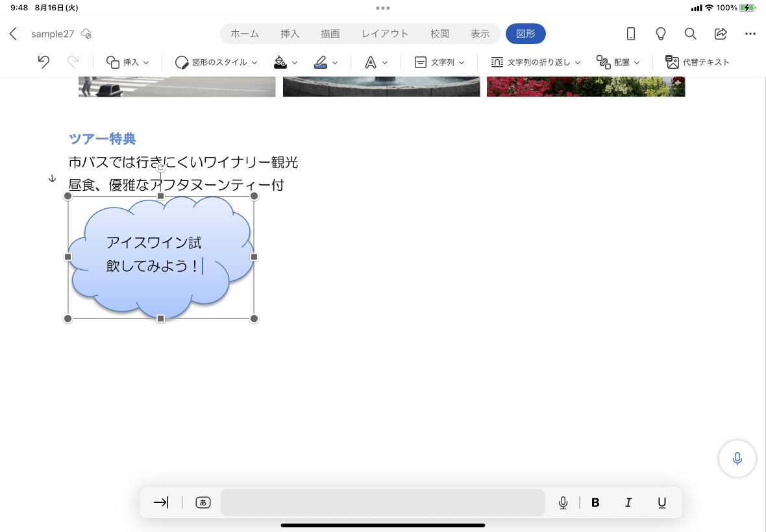Tap the keyboard bar microphone icon
Image resolution: width=766 pixels, height=532 pixels.
(x=563, y=502)
